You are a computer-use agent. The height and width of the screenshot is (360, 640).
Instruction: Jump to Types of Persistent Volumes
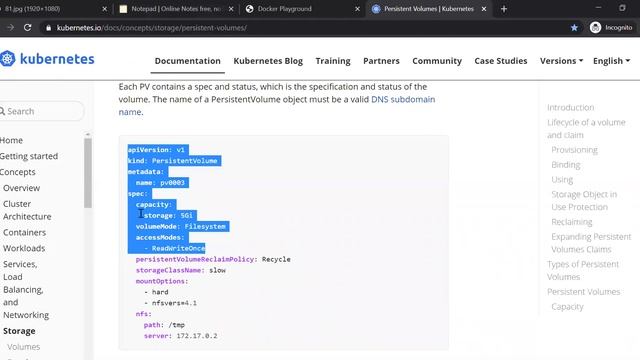click(x=583, y=270)
